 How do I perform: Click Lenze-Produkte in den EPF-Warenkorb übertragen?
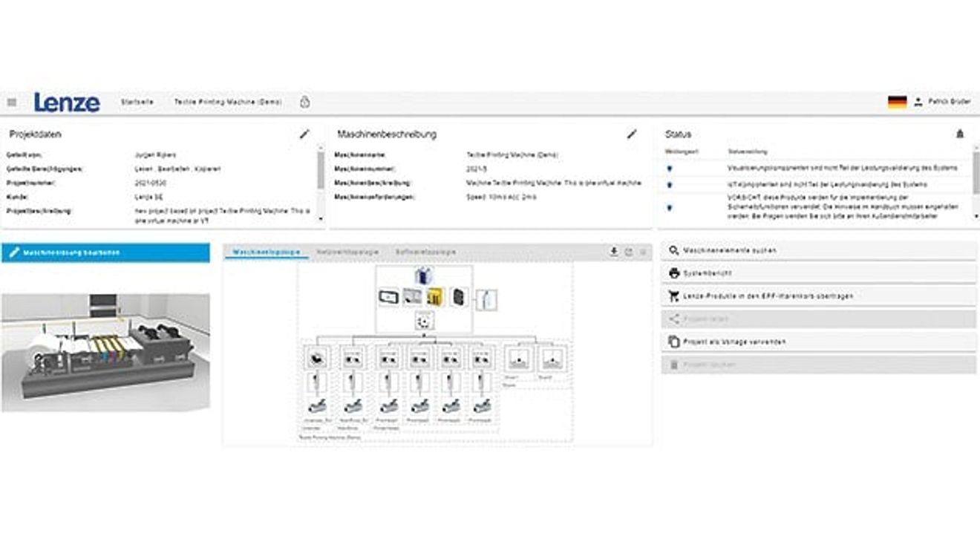819,296
